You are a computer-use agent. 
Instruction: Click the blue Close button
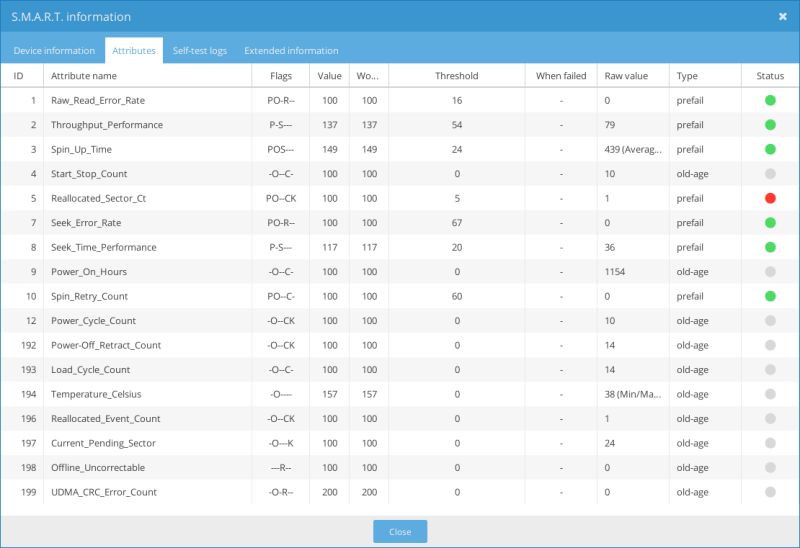click(x=400, y=532)
